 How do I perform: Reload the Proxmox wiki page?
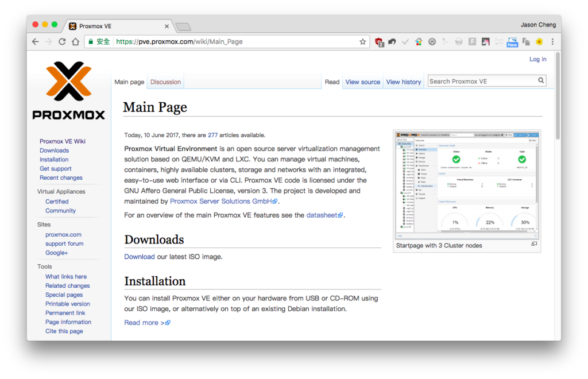point(62,41)
